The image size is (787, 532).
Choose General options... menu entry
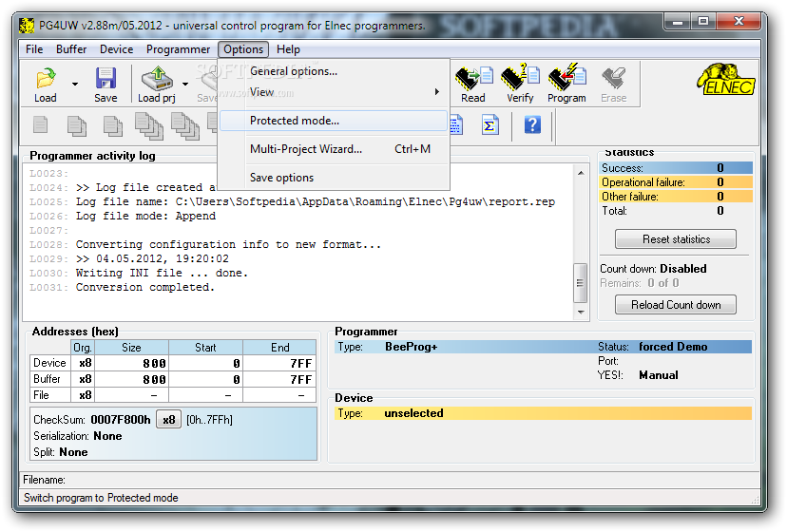[334, 71]
